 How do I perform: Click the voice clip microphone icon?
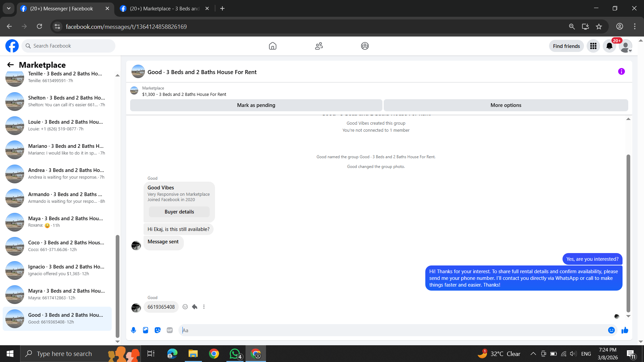[x=133, y=330]
